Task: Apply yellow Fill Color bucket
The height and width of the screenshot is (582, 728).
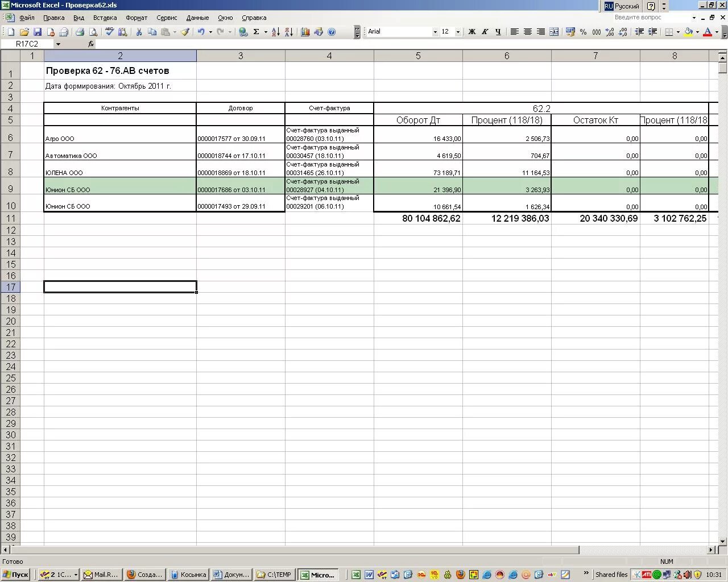Action: click(x=688, y=32)
